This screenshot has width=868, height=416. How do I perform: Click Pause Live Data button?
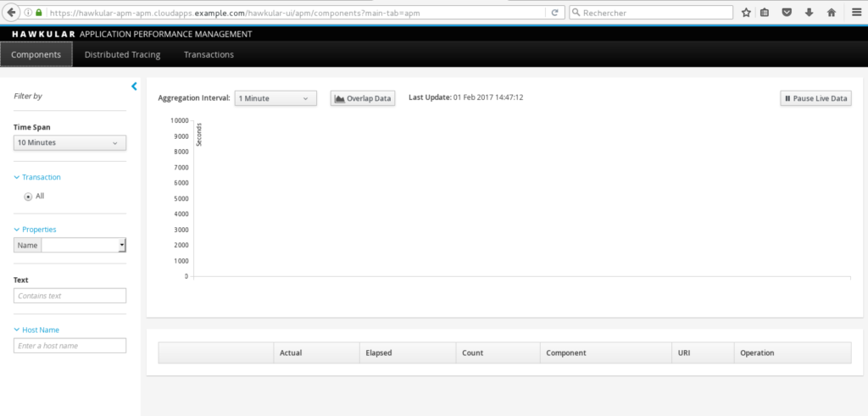pyautogui.click(x=816, y=98)
